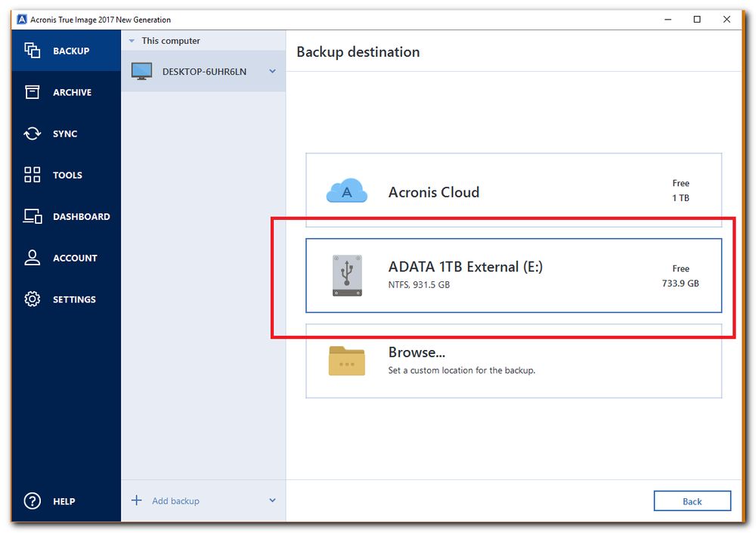Screen dimensions: 756x533
Task: Click the USB external drive icon
Action: tap(347, 275)
